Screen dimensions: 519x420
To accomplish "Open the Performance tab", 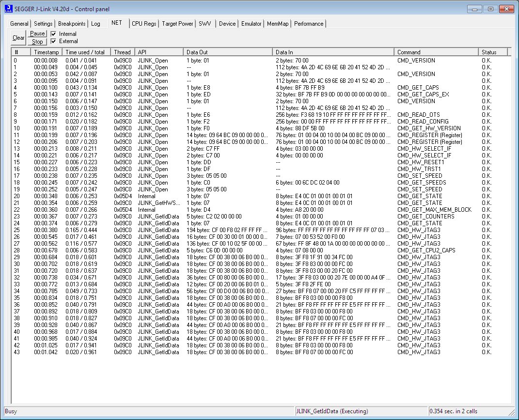I will tap(309, 24).
